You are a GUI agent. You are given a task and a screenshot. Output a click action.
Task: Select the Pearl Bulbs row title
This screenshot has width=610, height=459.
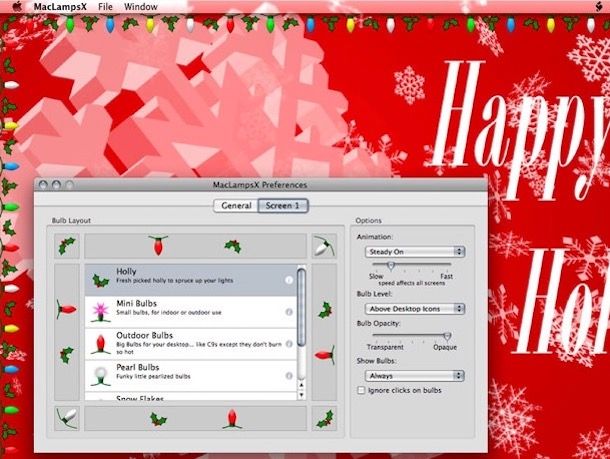pyautogui.click(x=138, y=367)
